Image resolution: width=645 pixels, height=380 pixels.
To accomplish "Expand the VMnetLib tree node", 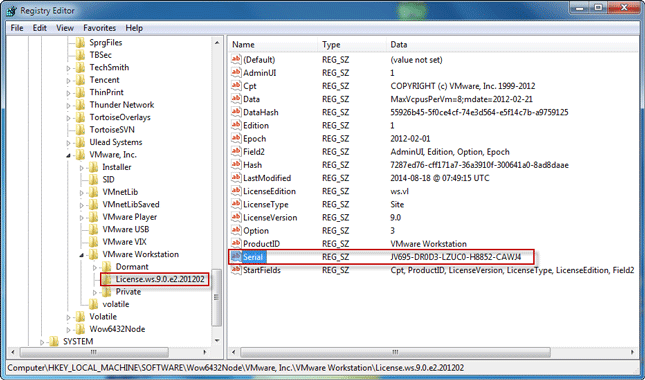I will click(x=82, y=192).
